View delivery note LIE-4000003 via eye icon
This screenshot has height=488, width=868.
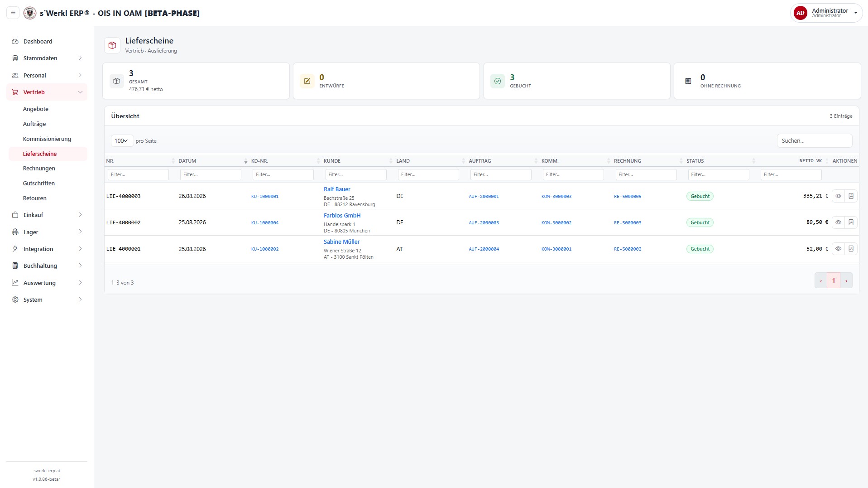pyautogui.click(x=838, y=196)
